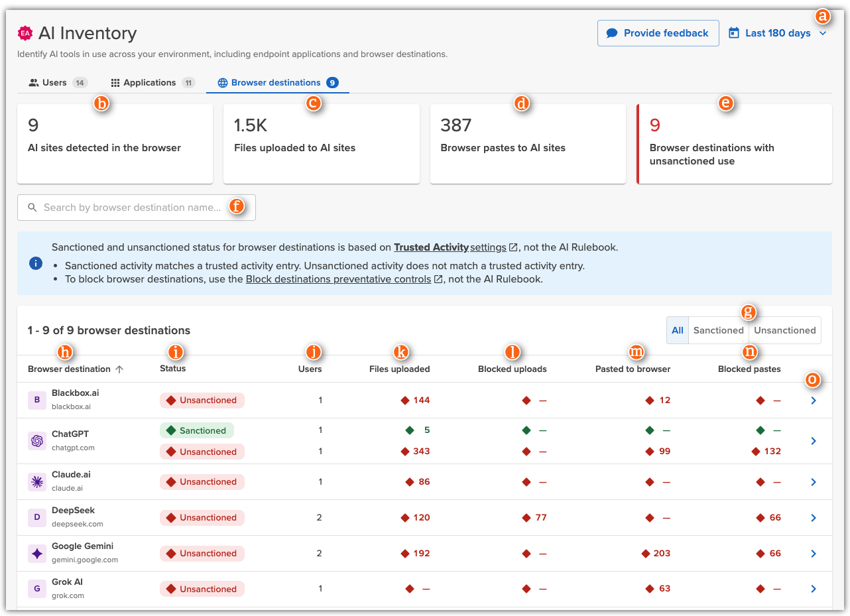Click the magnifier icon in the search box
This screenshot has height=616, width=850.
click(x=32, y=208)
